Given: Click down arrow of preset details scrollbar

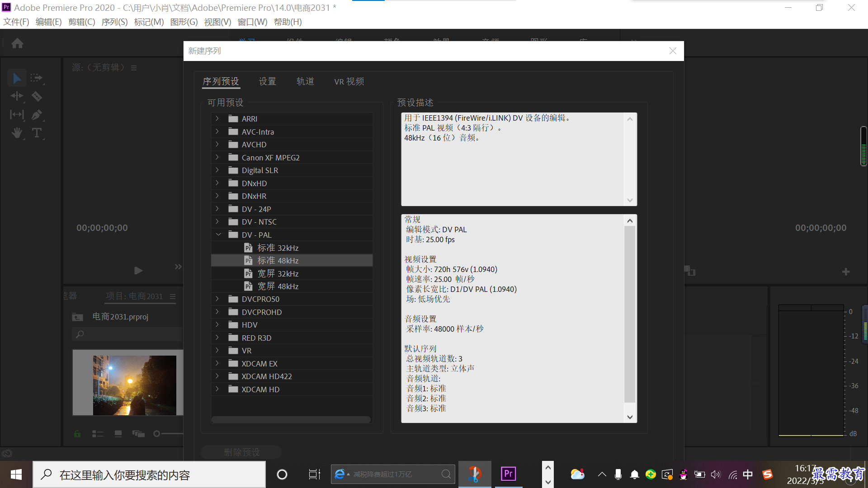Looking at the screenshot, I should click(x=630, y=417).
